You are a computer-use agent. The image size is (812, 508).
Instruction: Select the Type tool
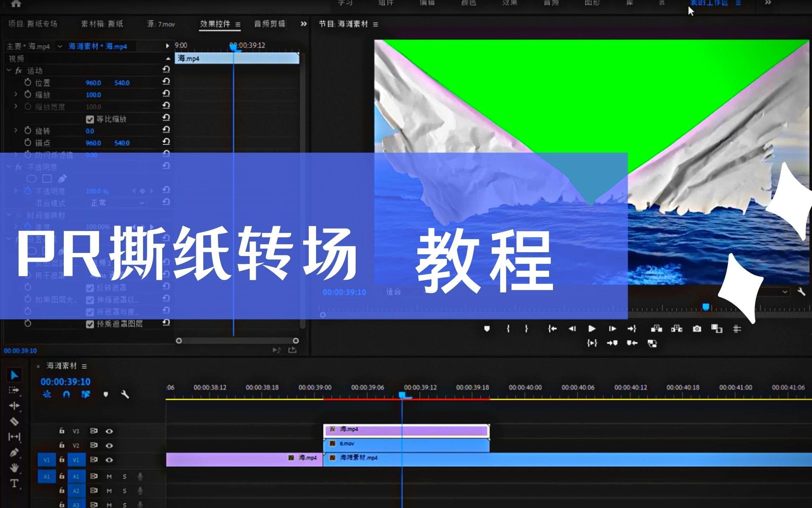pyautogui.click(x=14, y=483)
